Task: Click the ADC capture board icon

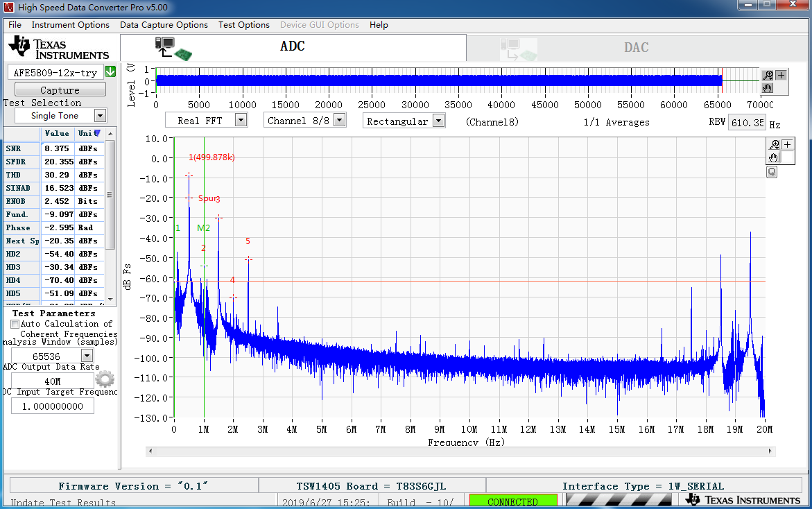Action: coord(173,48)
